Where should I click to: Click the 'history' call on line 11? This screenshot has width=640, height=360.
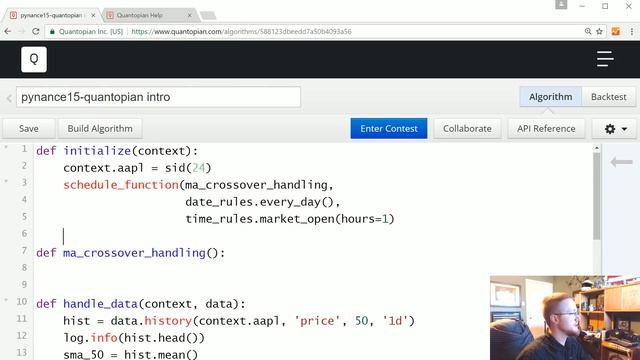click(x=168, y=321)
